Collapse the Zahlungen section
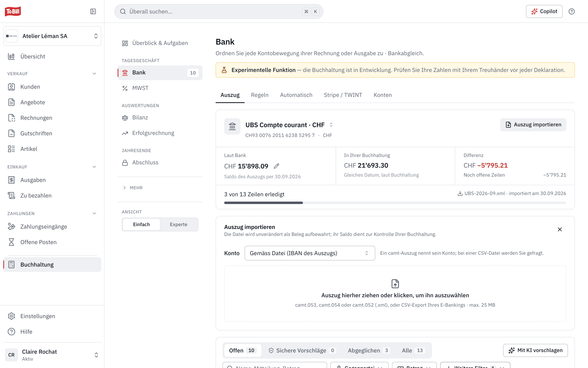Viewport: 588px width, 368px height. point(94,213)
